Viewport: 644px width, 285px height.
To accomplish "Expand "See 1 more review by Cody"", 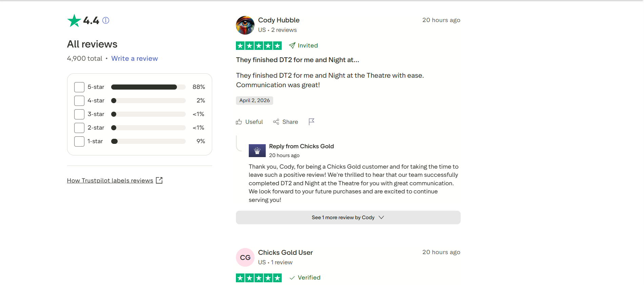I will [343, 217].
